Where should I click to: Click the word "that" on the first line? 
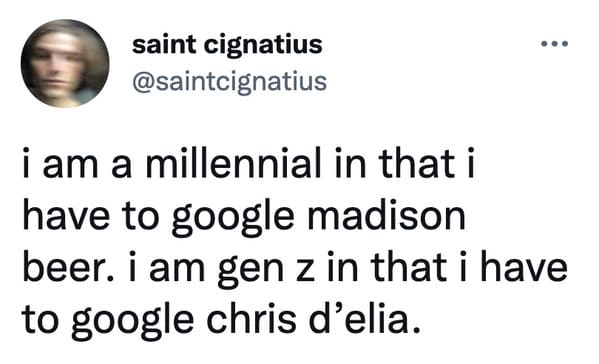tap(417, 164)
